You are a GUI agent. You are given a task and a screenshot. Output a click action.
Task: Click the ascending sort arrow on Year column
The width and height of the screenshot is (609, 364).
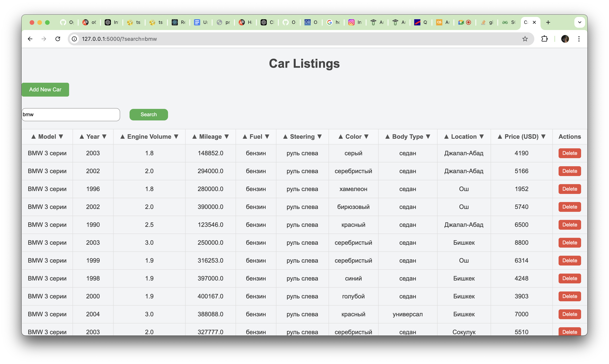pyautogui.click(x=82, y=137)
